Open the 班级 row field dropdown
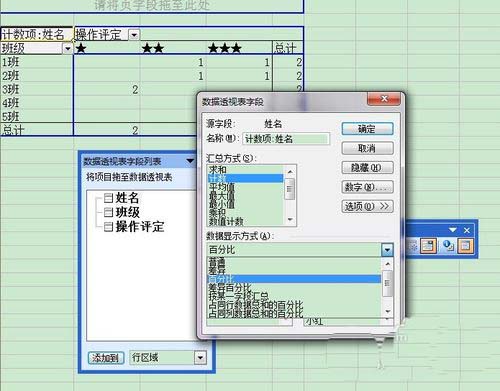This screenshot has height=391, width=500. [68, 49]
